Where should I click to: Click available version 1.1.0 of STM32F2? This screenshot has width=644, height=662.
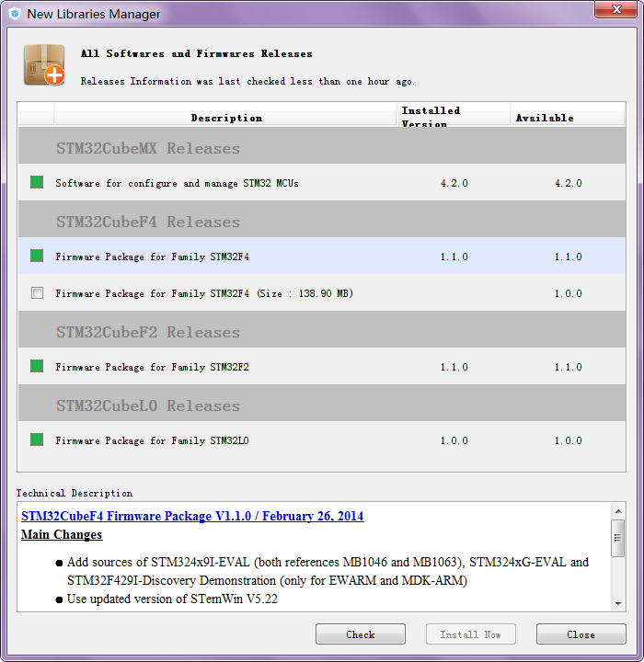pyautogui.click(x=568, y=367)
